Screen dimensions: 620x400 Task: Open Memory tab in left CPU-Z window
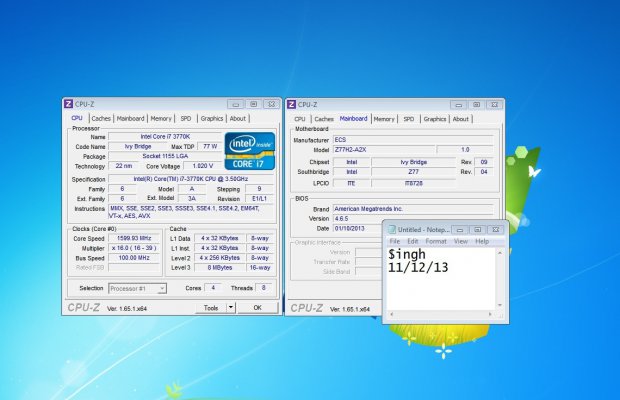pos(161,118)
